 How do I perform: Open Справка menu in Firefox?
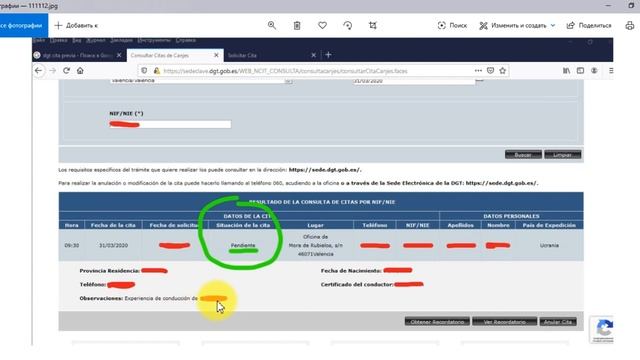[186, 40]
